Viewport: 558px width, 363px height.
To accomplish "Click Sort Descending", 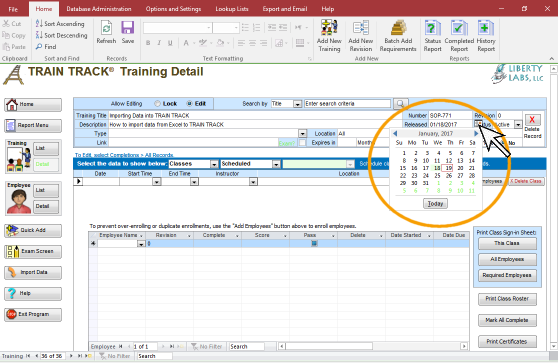I will (62, 35).
